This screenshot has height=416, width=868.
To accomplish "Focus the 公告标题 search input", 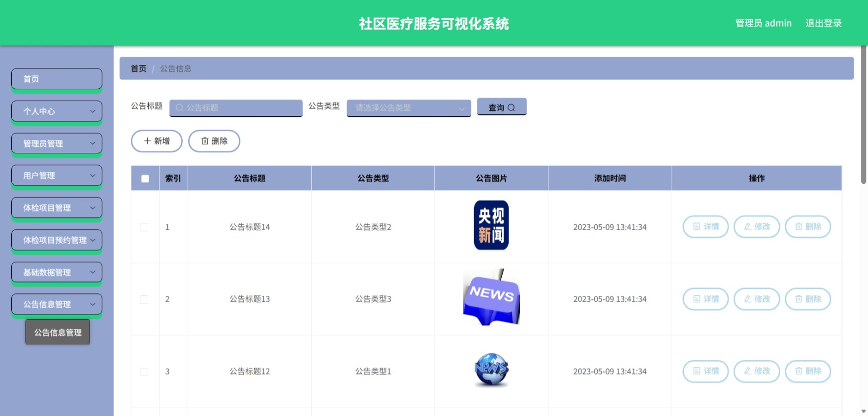I will (236, 108).
